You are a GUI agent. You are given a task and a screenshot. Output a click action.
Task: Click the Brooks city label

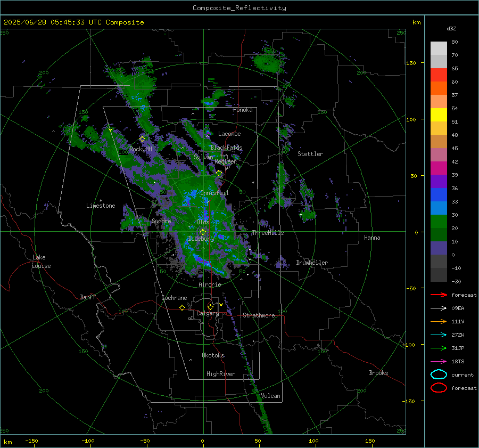(378, 373)
